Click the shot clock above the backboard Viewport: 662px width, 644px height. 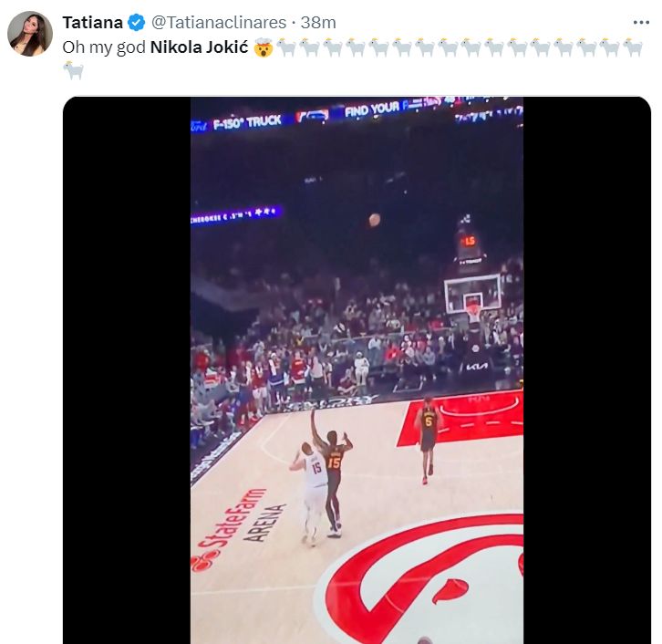470,242
